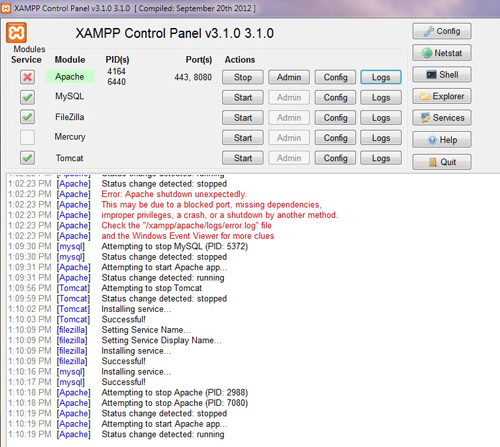
Task: Stop the Apache module
Action: click(243, 77)
